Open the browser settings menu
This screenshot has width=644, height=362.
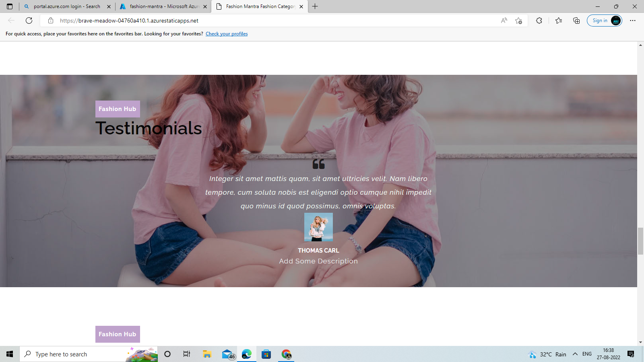tap(633, 21)
